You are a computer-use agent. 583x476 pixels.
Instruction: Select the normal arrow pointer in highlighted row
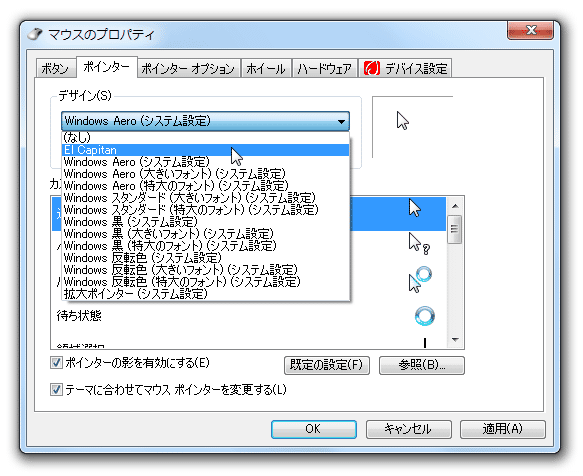pos(415,208)
